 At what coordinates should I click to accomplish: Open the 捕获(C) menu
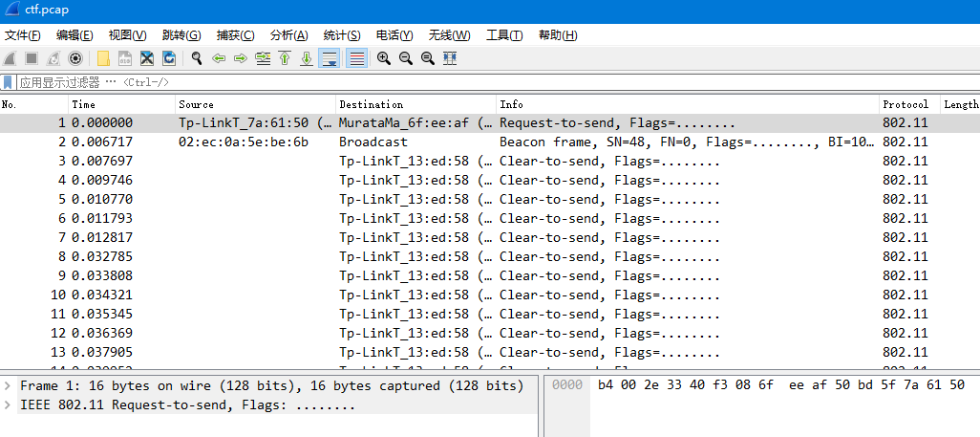point(236,35)
